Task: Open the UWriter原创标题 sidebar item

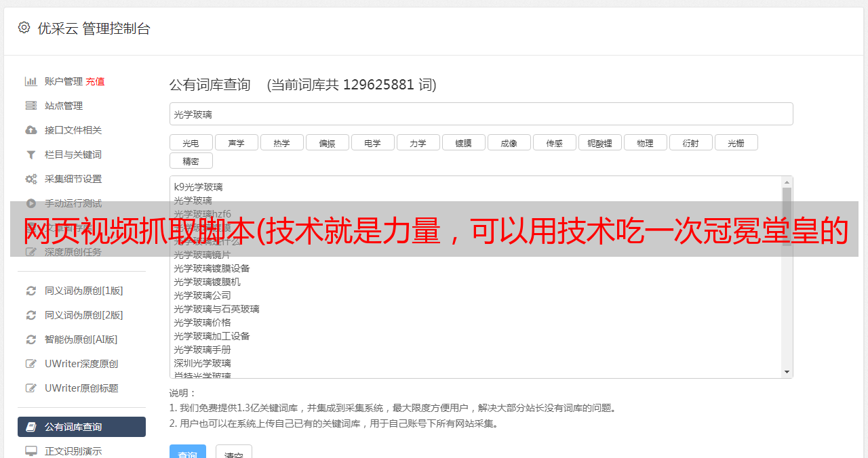Action: point(81,388)
